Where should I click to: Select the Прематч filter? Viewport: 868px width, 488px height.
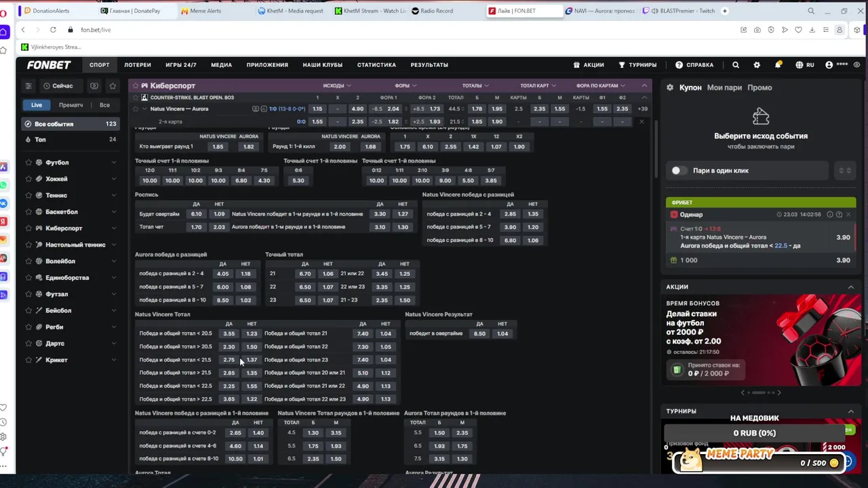(71, 105)
